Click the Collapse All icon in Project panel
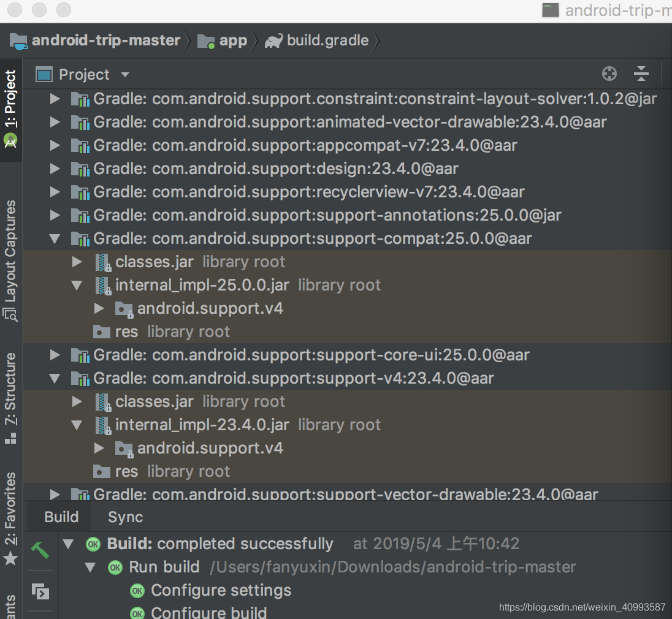The image size is (672, 619). (641, 74)
